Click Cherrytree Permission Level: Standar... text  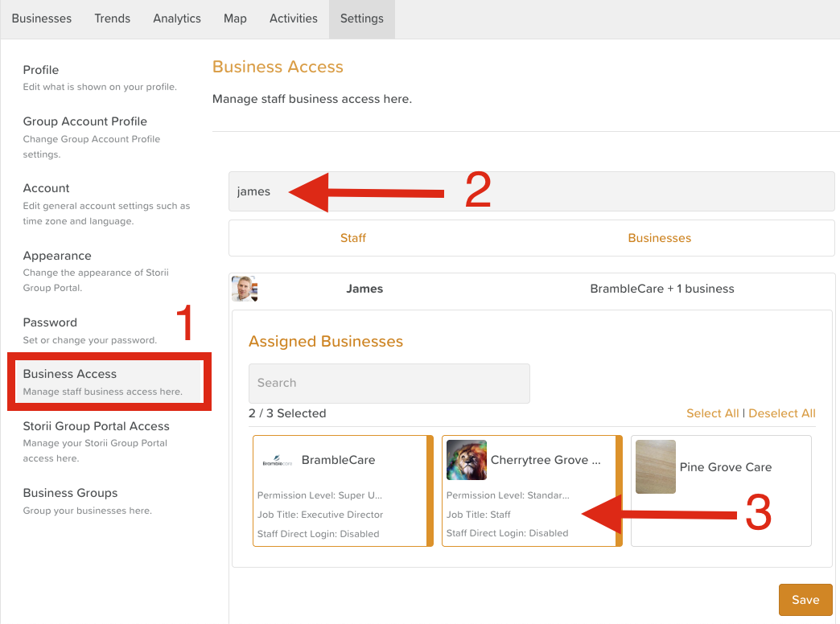(508, 495)
